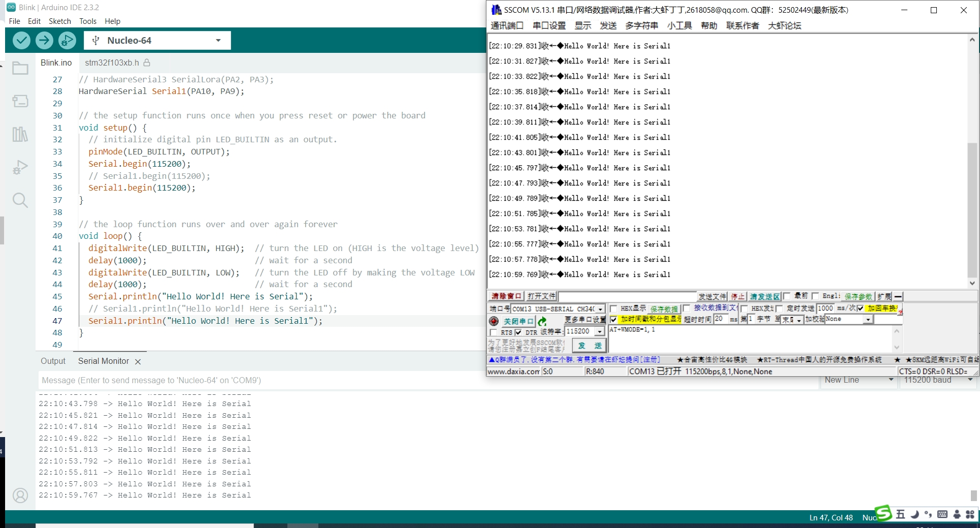The image size is (980, 528).
Task: Open the 加校验 None checksum dropdown
Action: point(868,319)
